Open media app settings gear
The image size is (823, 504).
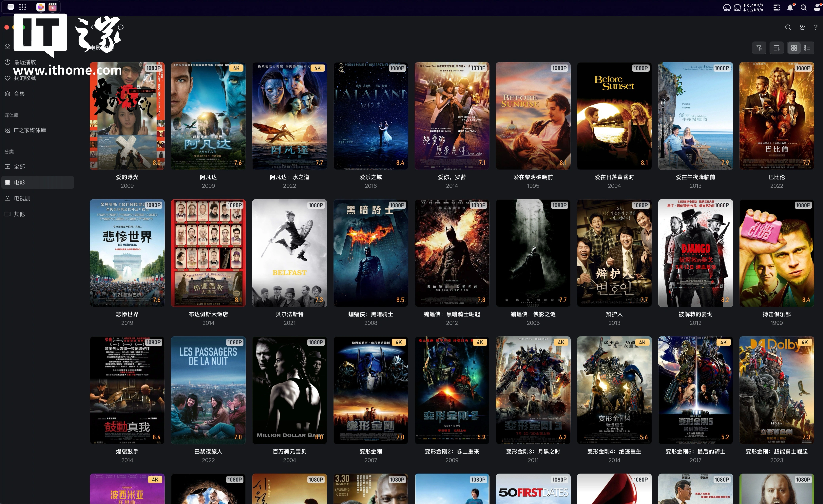pos(802,27)
